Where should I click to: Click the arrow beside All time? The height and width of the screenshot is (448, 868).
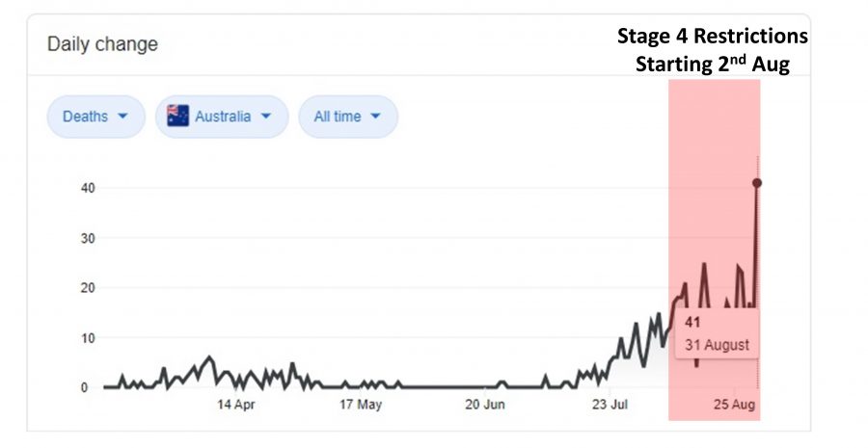coord(375,117)
